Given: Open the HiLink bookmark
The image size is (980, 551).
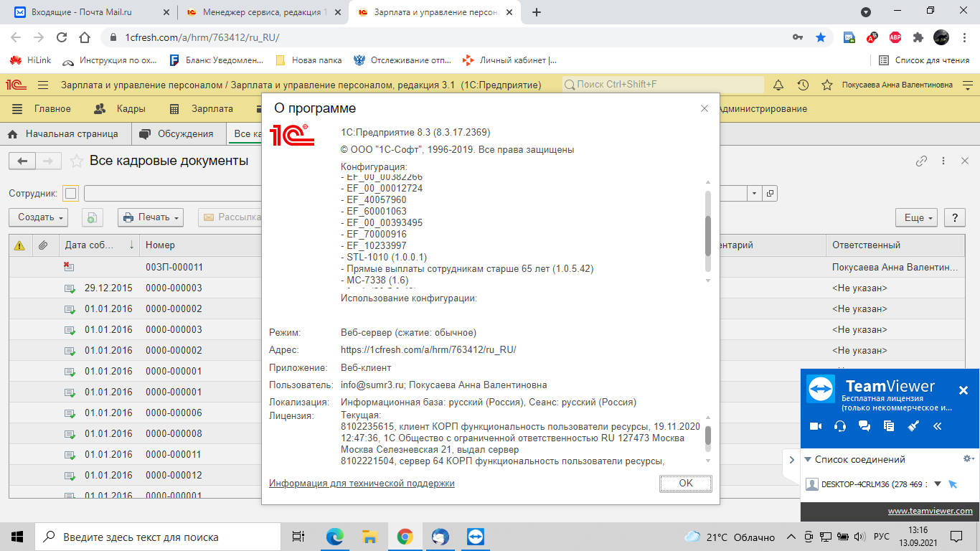Looking at the screenshot, I should click(x=31, y=60).
